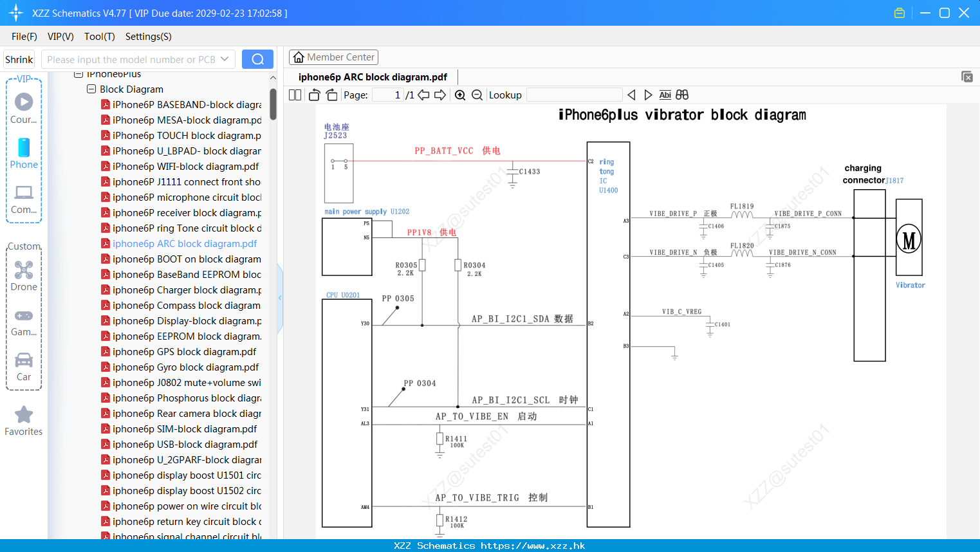Viewport: 980px width, 552px height.
Task: Rotate page counterclockwise
Action: (314, 95)
